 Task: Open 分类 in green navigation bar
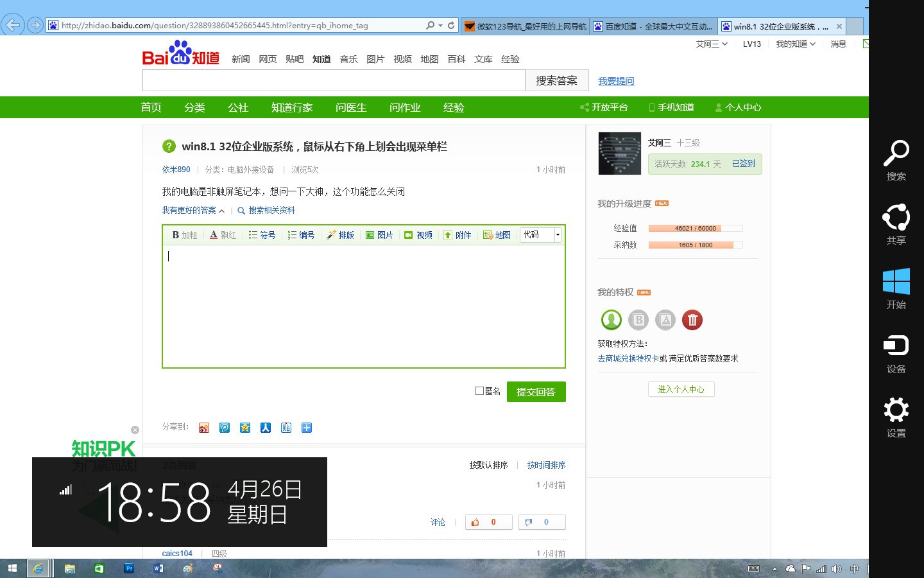click(x=194, y=107)
